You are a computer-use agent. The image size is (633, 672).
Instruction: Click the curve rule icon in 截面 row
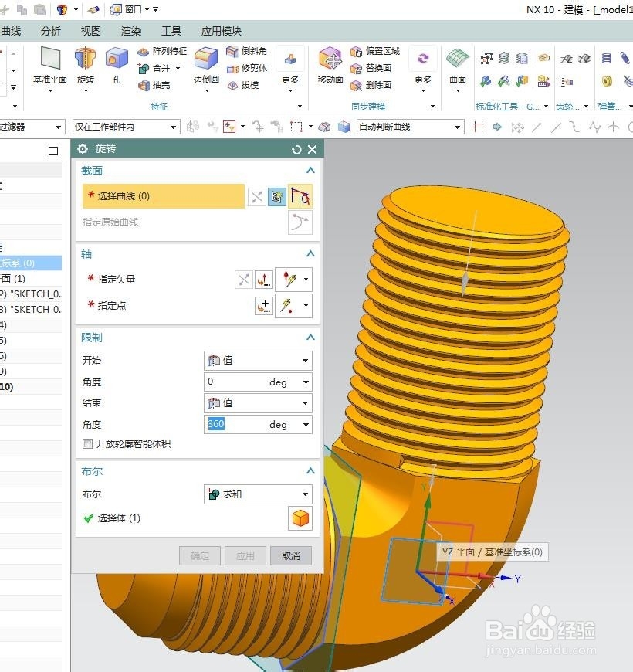click(300, 197)
